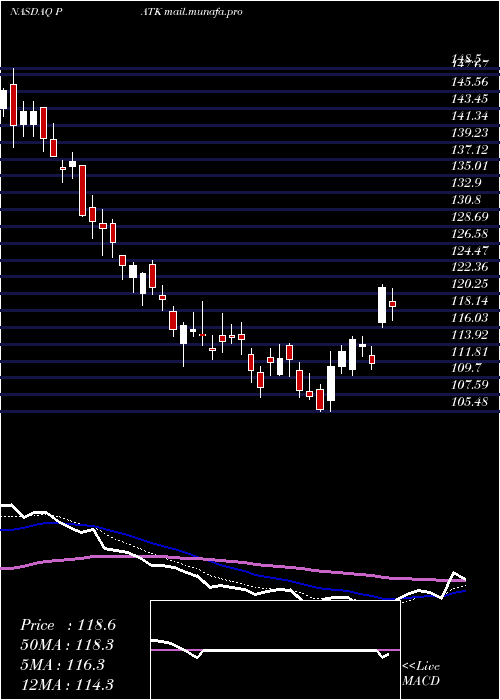Click the 137.12 axis value
This screenshot has width=500, height=700.
470,149
